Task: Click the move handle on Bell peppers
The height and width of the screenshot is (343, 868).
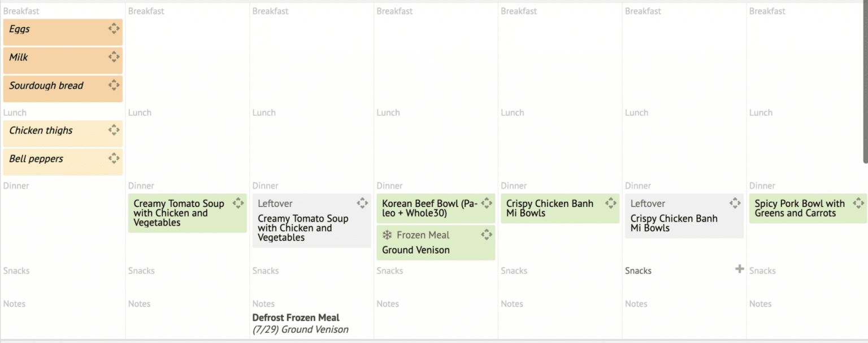Action: point(114,158)
